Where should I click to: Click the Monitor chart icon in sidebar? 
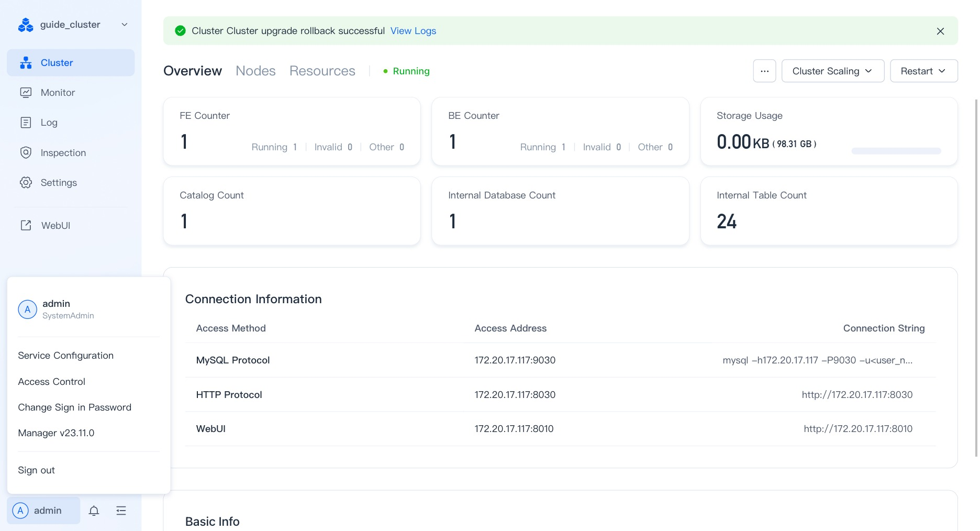(x=26, y=93)
